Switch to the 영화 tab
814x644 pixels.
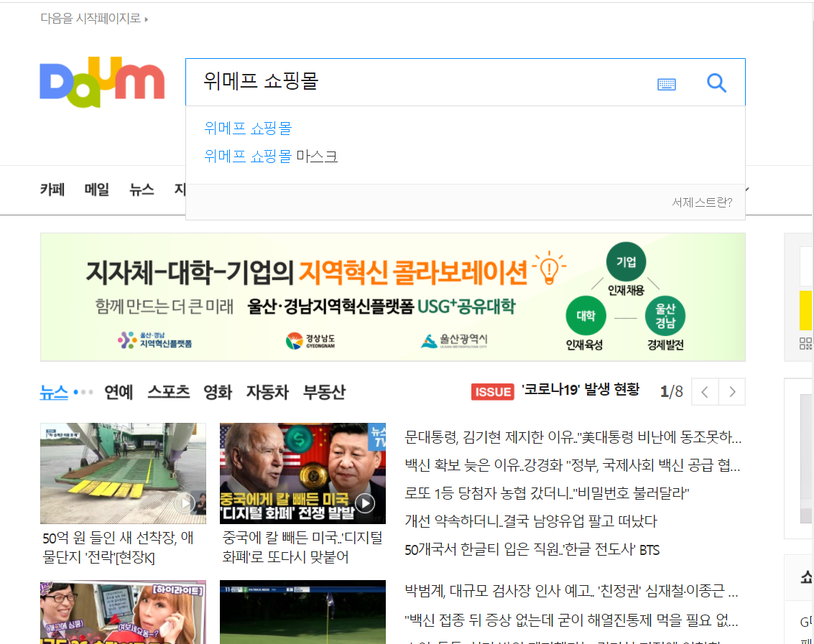218,392
